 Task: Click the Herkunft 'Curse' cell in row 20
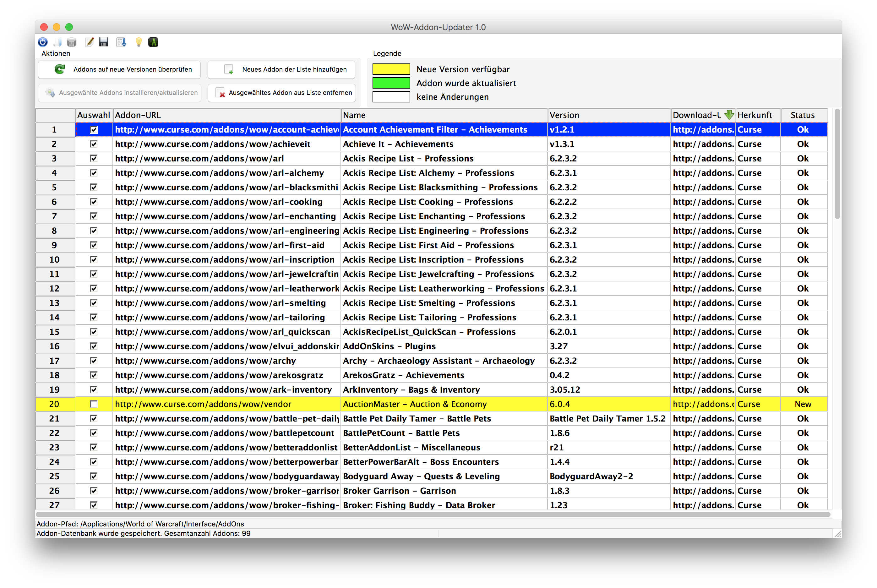point(758,404)
